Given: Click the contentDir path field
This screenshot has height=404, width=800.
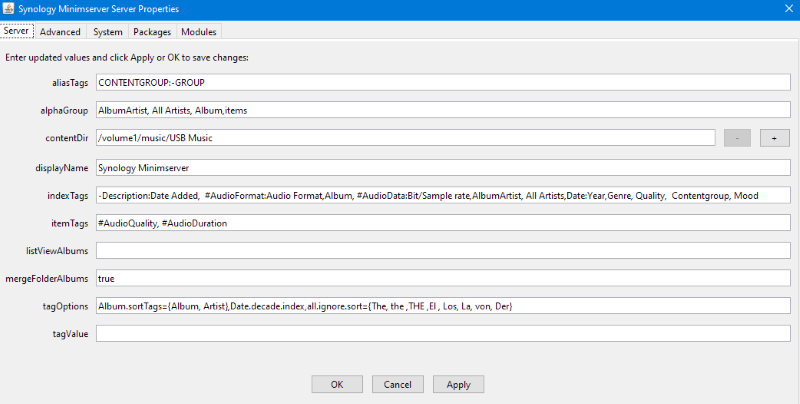Looking at the screenshot, I should click(406, 137).
